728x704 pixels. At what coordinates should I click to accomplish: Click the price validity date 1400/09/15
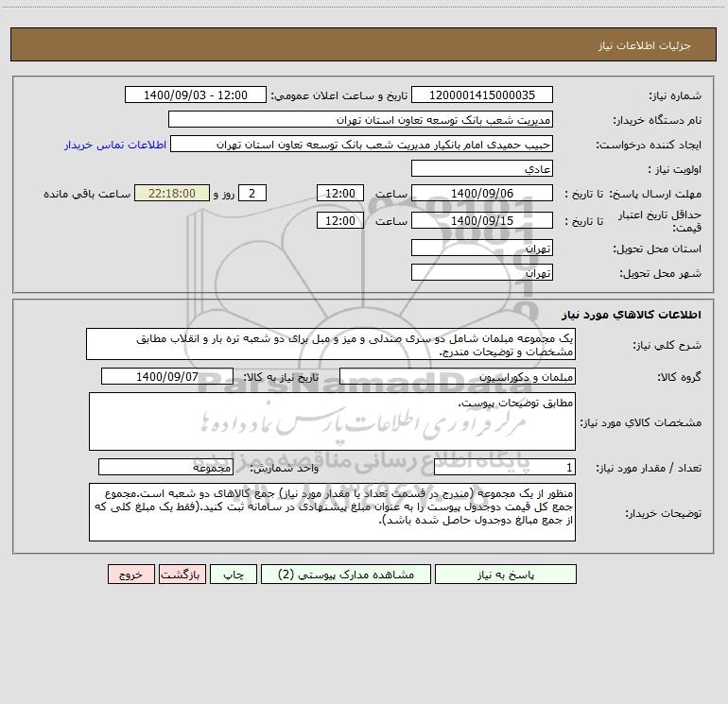coord(482,220)
